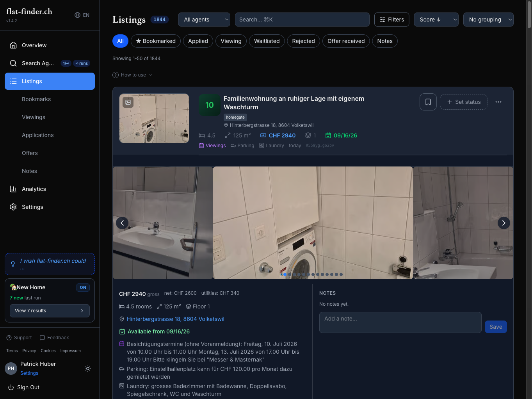Click Sign Out
The height and width of the screenshot is (399, 532).
pyautogui.click(x=24, y=387)
